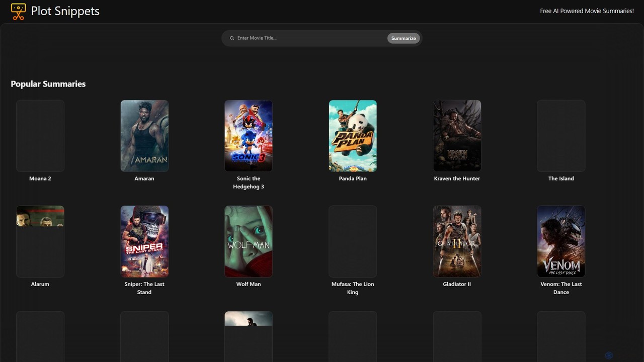Open the Kraven the Hunter poster
The height and width of the screenshot is (362, 644).
(457, 136)
